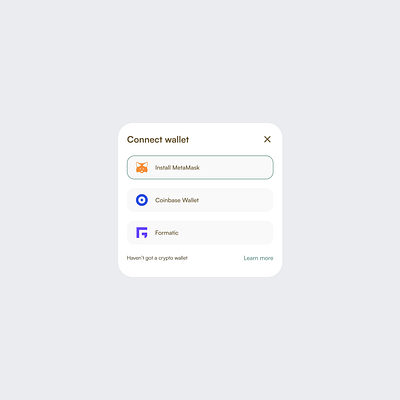Select the Install MetaMask option

pyautogui.click(x=200, y=167)
